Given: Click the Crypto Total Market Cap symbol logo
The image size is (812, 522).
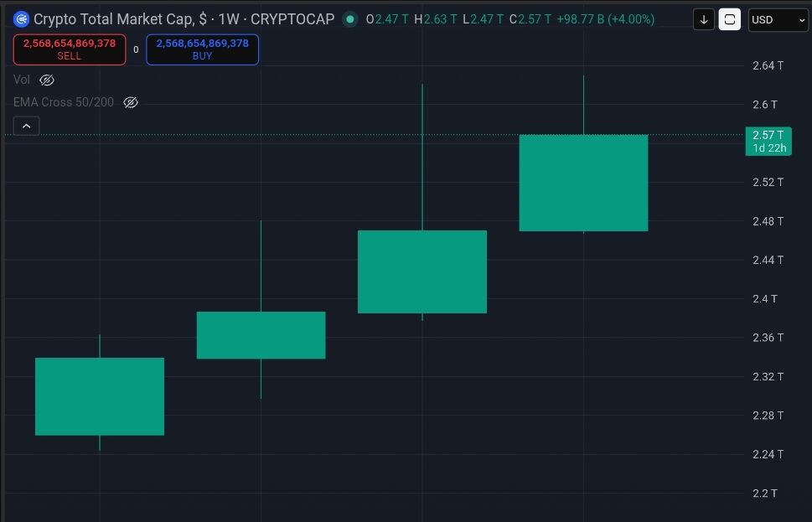Looking at the screenshot, I should coord(21,19).
